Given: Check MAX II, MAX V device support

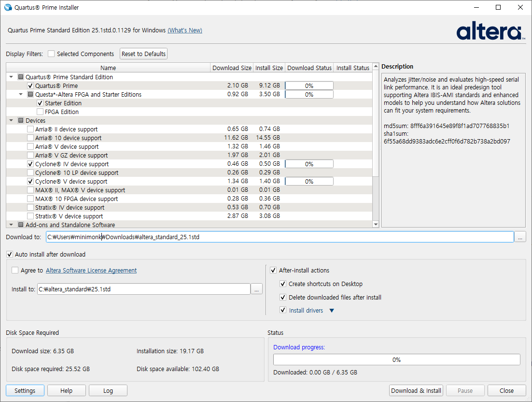Looking at the screenshot, I should [30, 190].
